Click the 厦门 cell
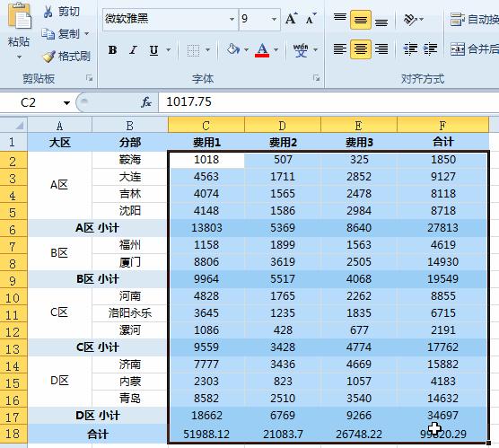The width and height of the screenshot is (499, 448). (130, 262)
